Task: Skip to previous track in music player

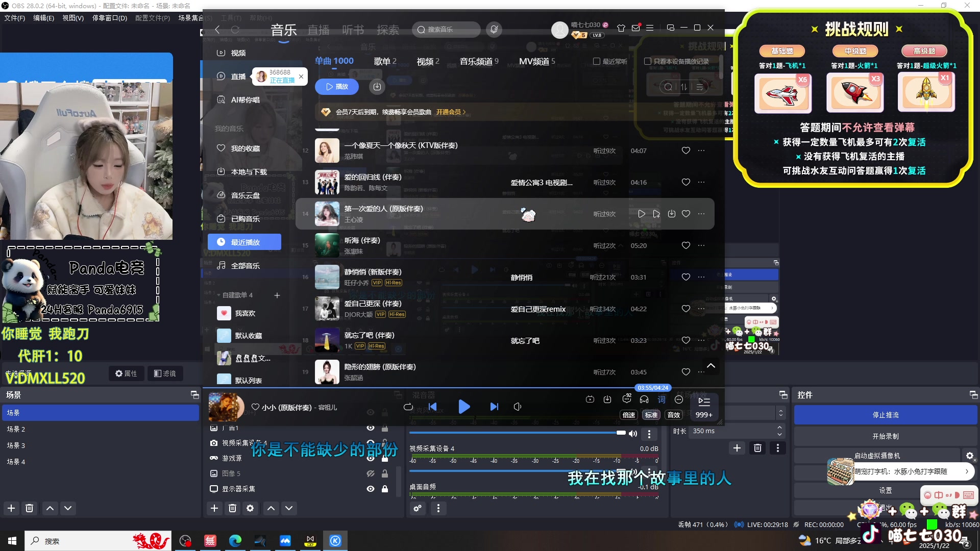Action: pos(433,407)
